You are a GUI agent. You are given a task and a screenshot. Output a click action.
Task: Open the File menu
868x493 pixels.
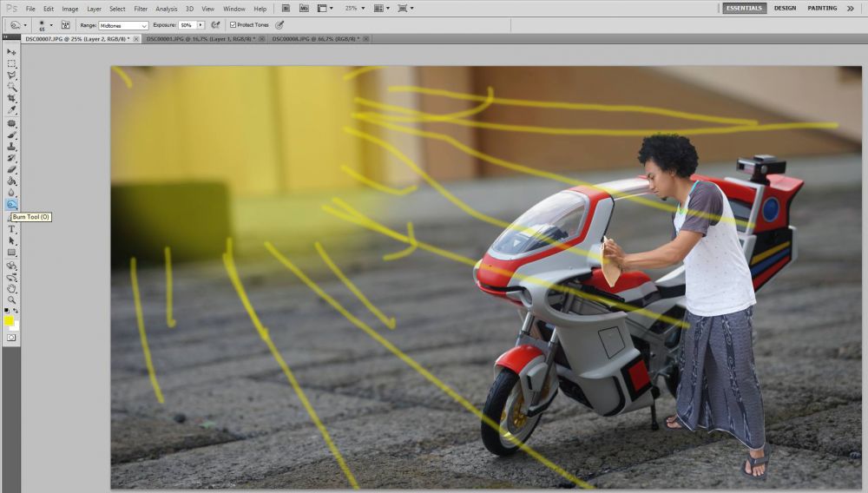30,9
